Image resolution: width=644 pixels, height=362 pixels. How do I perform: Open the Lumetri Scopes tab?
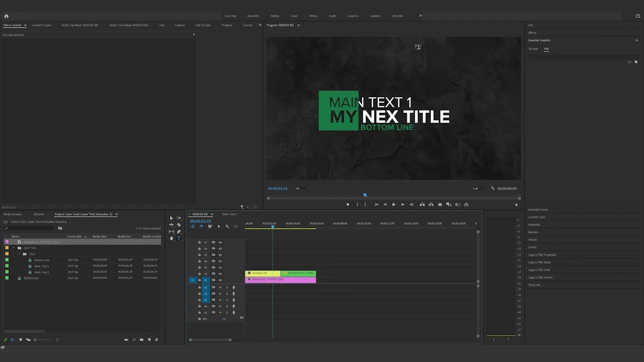tap(41, 25)
